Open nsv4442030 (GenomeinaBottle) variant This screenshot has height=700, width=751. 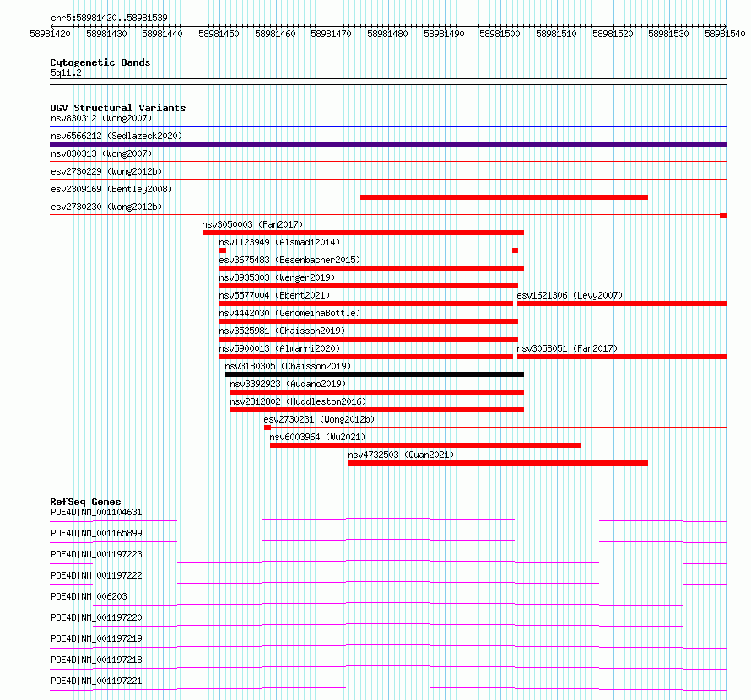289,313
